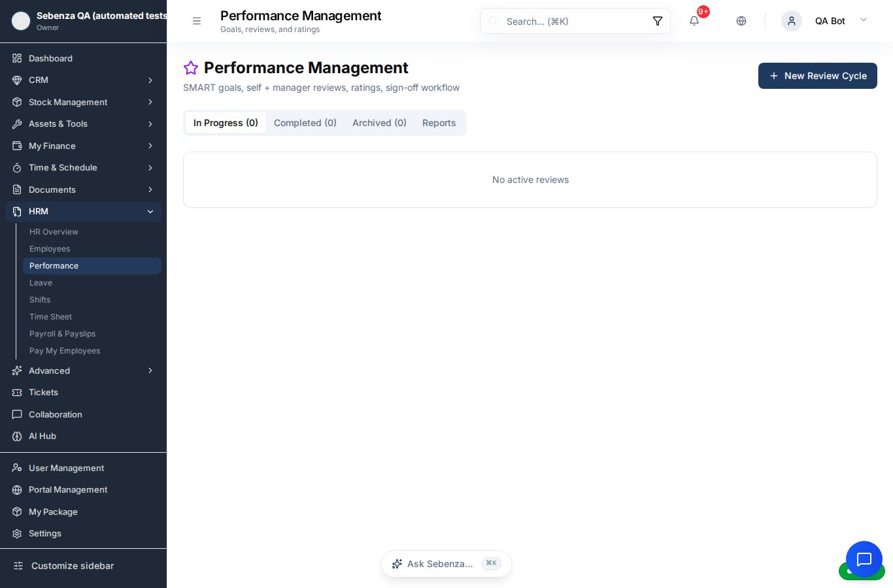Click the Collaboration chat bubble icon
This screenshot has width=893, height=588.
pos(17,414)
